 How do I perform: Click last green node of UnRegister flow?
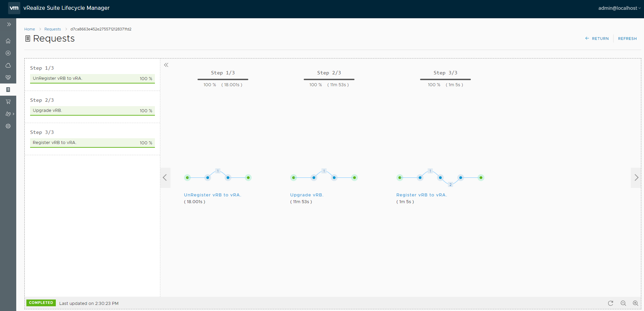(x=248, y=177)
